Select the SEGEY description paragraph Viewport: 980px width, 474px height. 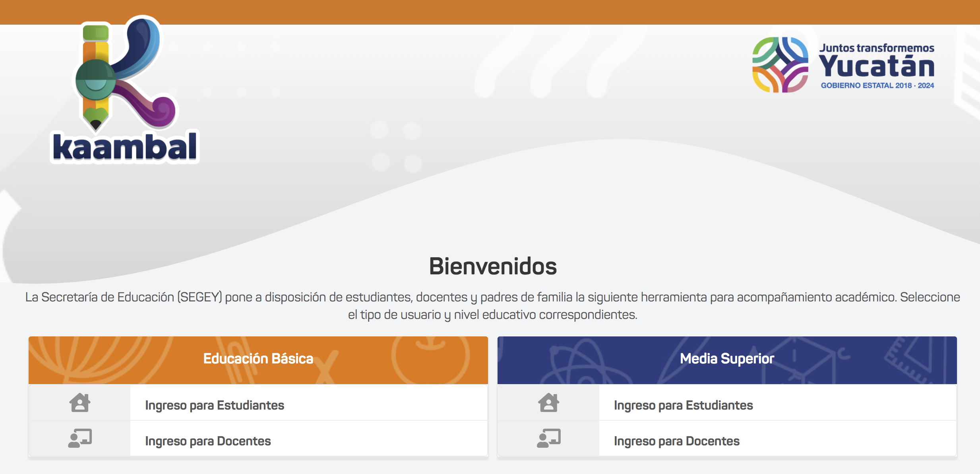pyautogui.click(x=493, y=307)
